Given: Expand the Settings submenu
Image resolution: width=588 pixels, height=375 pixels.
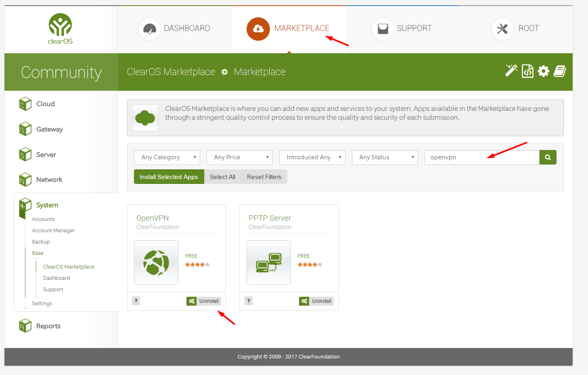Looking at the screenshot, I should click(x=42, y=303).
